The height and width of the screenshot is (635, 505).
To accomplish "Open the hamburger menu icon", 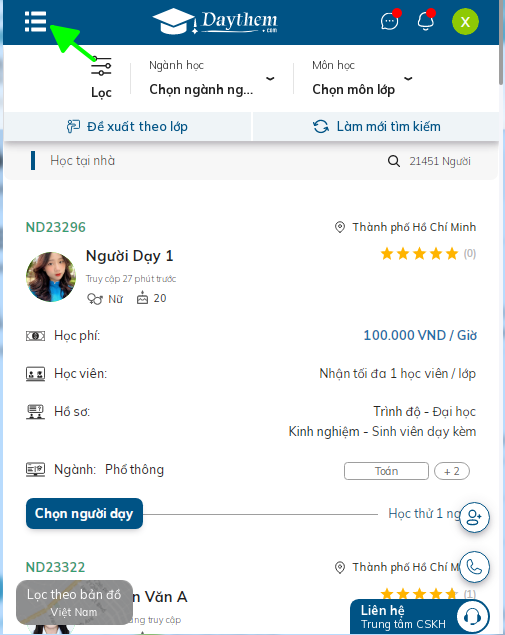I will [35, 21].
